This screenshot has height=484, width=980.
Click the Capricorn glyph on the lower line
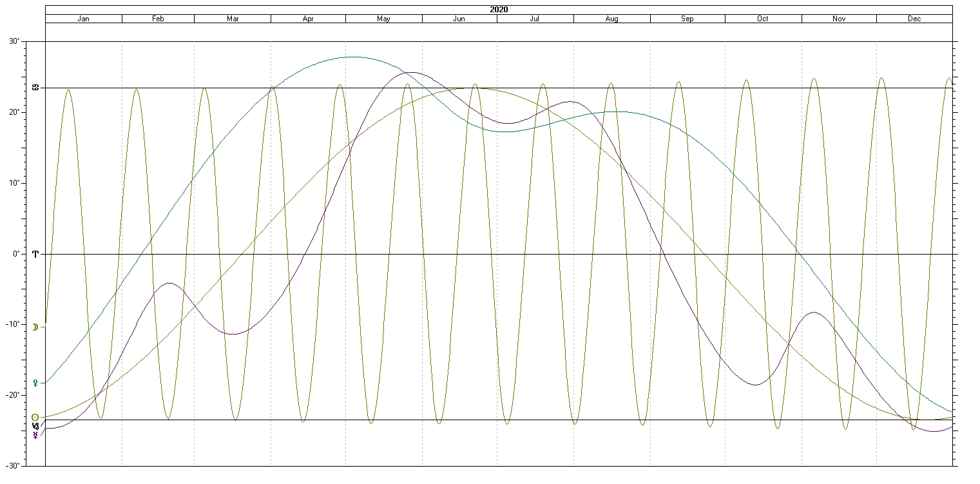(x=35, y=426)
